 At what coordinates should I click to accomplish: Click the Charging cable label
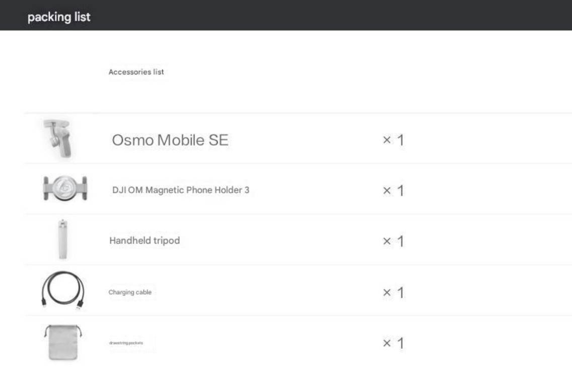click(130, 292)
